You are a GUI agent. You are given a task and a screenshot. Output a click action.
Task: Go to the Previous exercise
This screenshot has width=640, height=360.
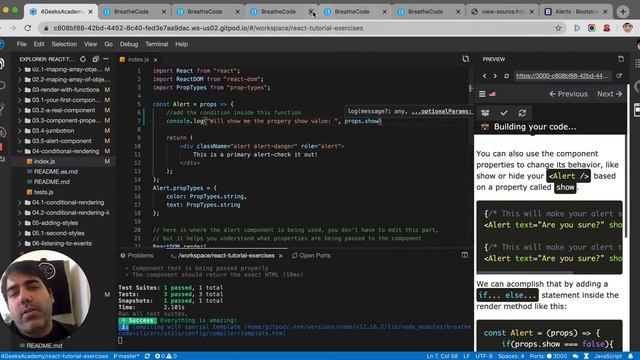point(568,94)
